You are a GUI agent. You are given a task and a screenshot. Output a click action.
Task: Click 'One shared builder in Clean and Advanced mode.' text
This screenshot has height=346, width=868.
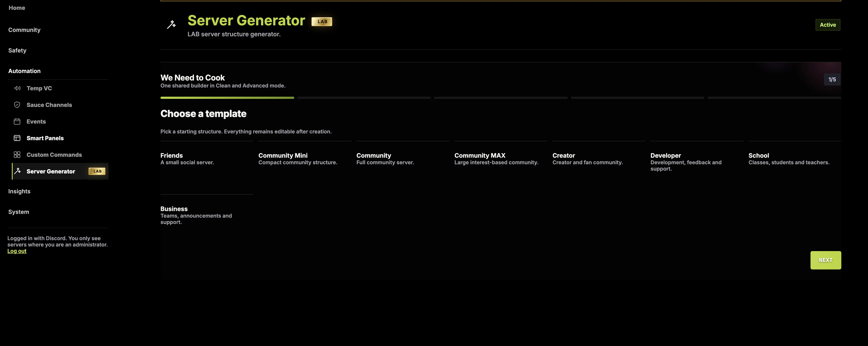point(223,86)
